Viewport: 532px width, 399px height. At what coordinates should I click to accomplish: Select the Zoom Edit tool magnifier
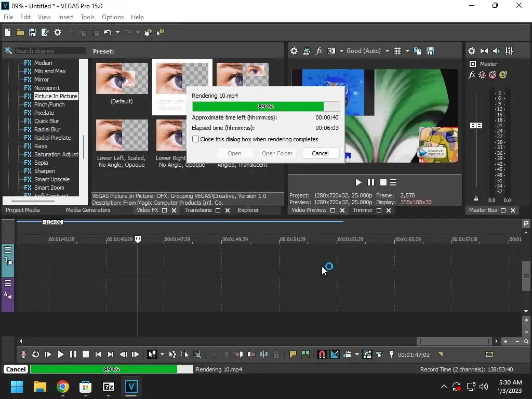[x=197, y=354]
